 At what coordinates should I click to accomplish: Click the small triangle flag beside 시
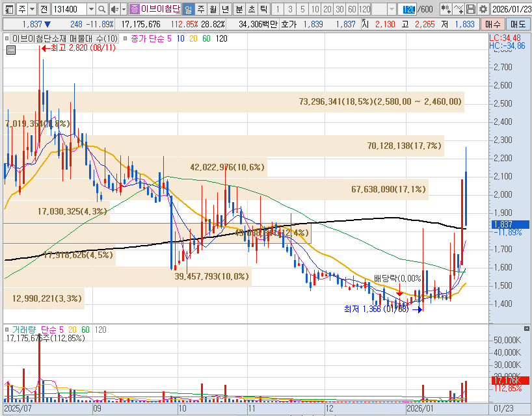point(364,21)
